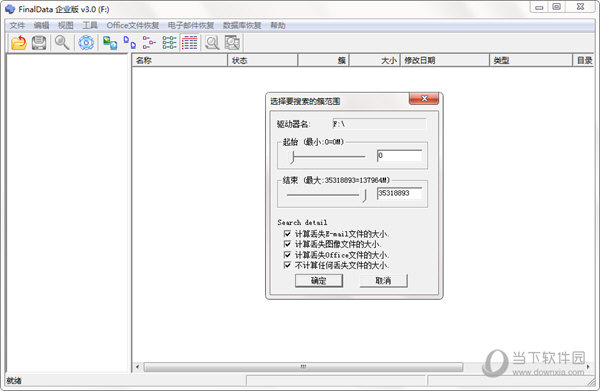This screenshot has width=600, height=391.
Task: Sort by the 名称 column header
Action: (x=180, y=60)
